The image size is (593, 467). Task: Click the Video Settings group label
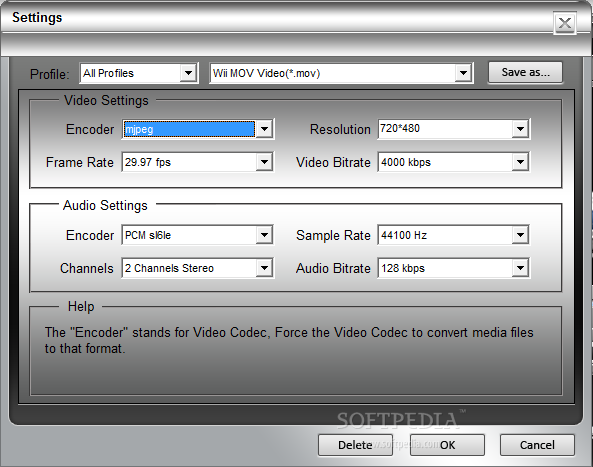(106, 101)
